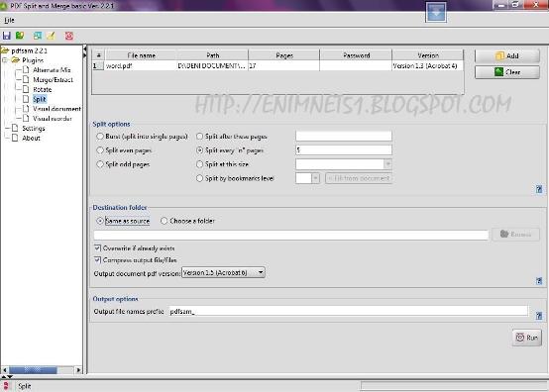Click the tree panel scroll right arrow

click(78, 370)
